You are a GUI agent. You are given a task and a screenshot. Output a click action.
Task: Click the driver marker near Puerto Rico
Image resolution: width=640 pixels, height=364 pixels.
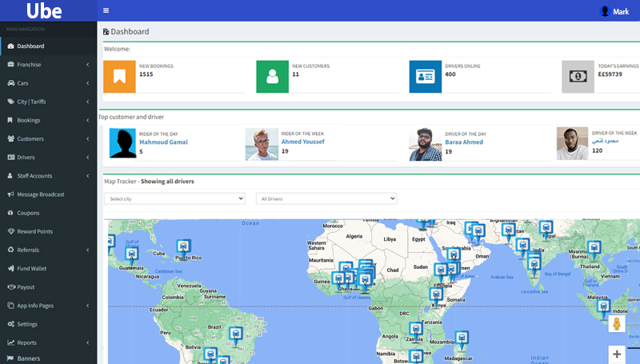(182, 246)
